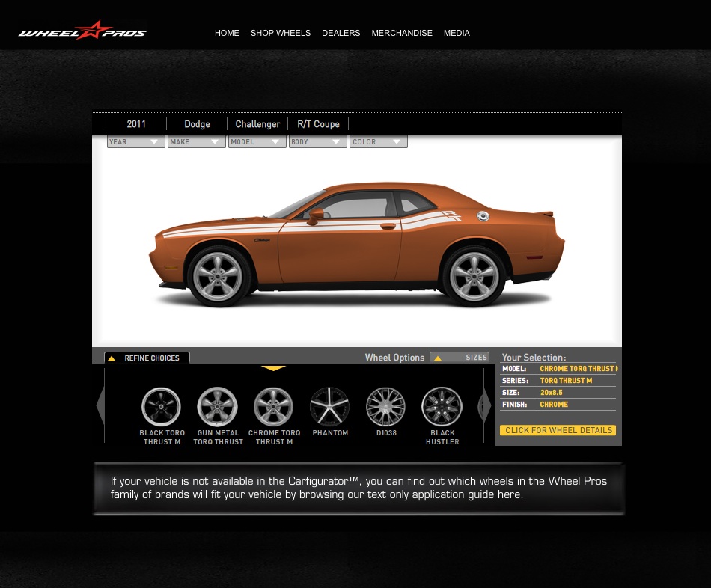Click the 20x8.5 size value
Screen dimensions: 711x588
[x=551, y=393]
